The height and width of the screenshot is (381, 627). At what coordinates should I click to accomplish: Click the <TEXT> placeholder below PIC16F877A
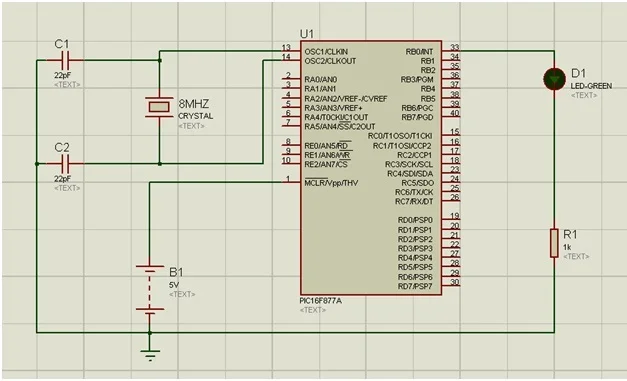click(x=313, y=310)
